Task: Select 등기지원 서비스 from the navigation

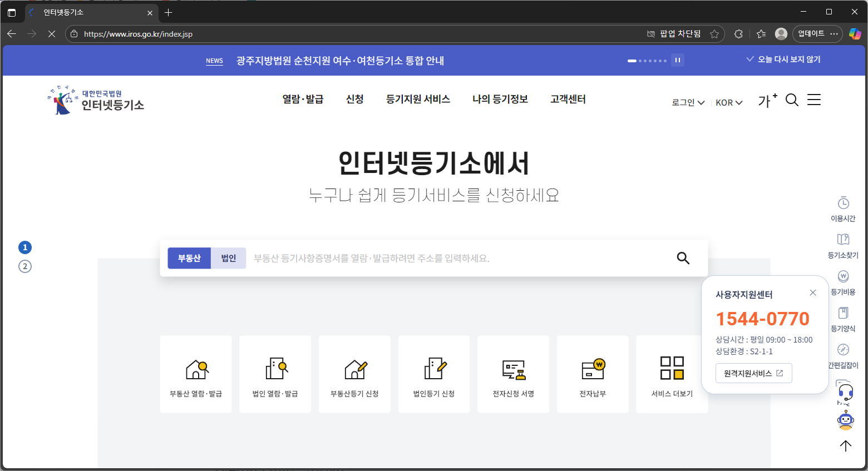Action: pyautogui.click(x=418, y=99)
